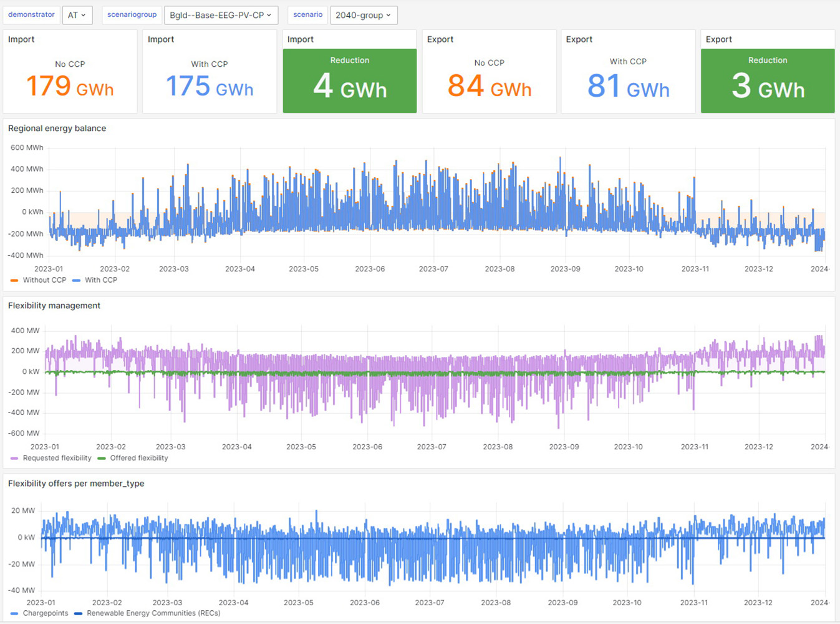Screen dimensions: 840x624
Task: Click the Export With CCP 81 GWh value
Action: click(628, 86)
